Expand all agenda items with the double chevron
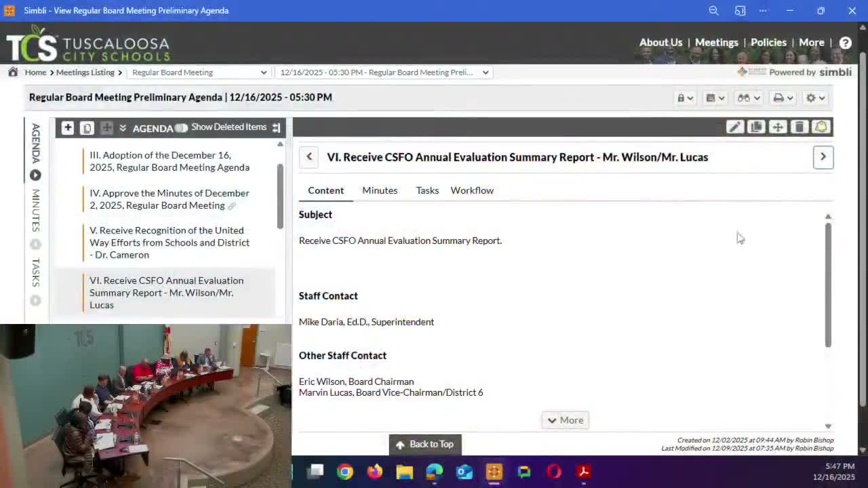Viewport: 868px width, 488px height. pyautogui.click(x=123, y=127)
